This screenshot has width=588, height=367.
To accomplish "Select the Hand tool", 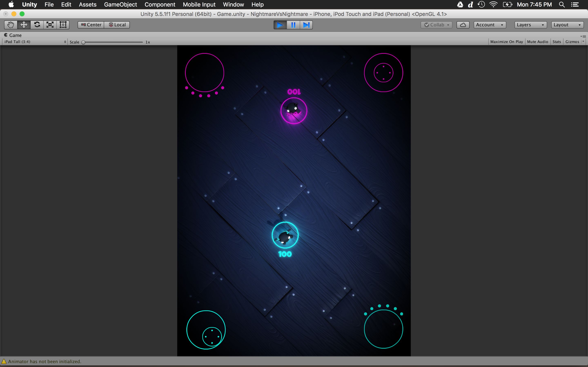I will pos(11,25).
